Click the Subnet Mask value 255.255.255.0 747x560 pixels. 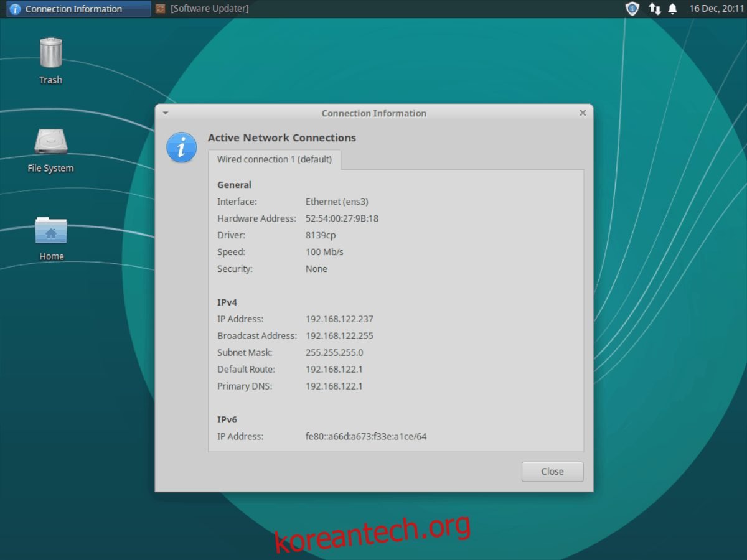[x=334, y=353]
